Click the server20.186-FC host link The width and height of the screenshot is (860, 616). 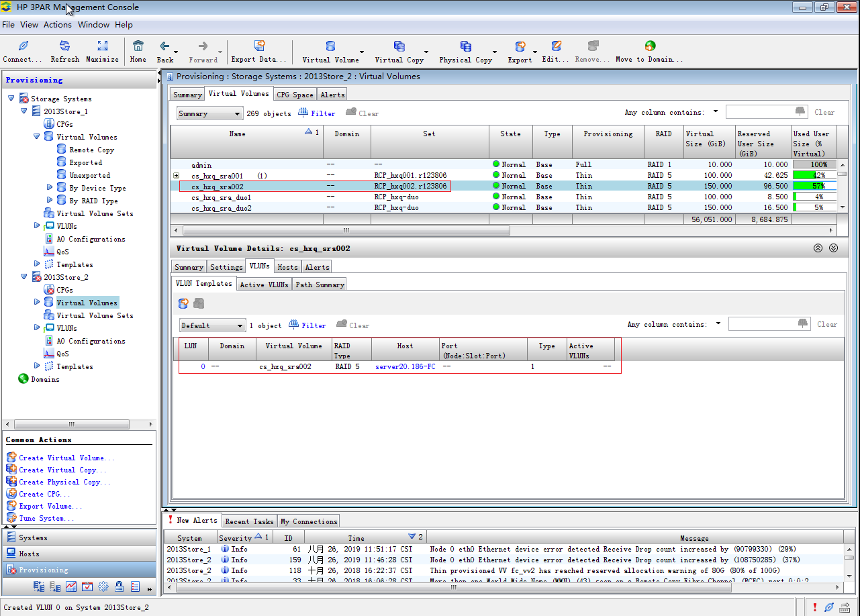pyautogui.click(x=404, y=367)
